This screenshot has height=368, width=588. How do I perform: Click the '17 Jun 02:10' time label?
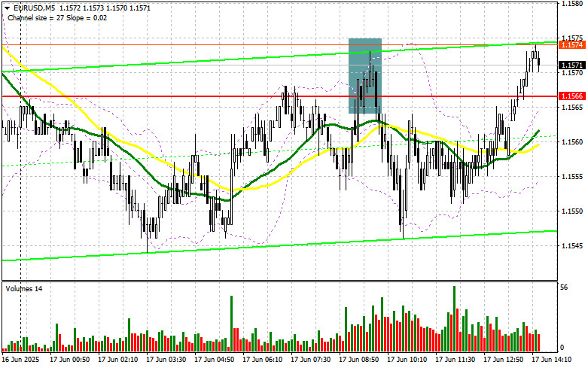click(117, 360)
